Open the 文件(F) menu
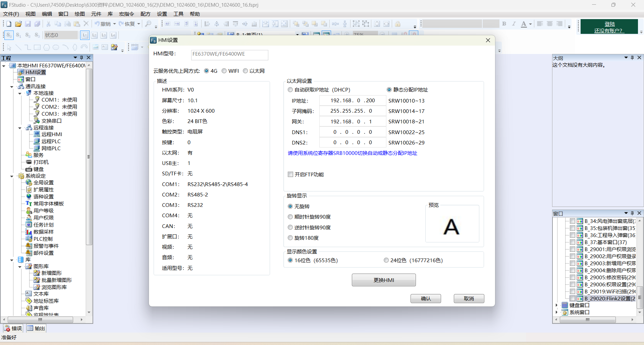Screen dimensions: 644x345 coord(11,14)
